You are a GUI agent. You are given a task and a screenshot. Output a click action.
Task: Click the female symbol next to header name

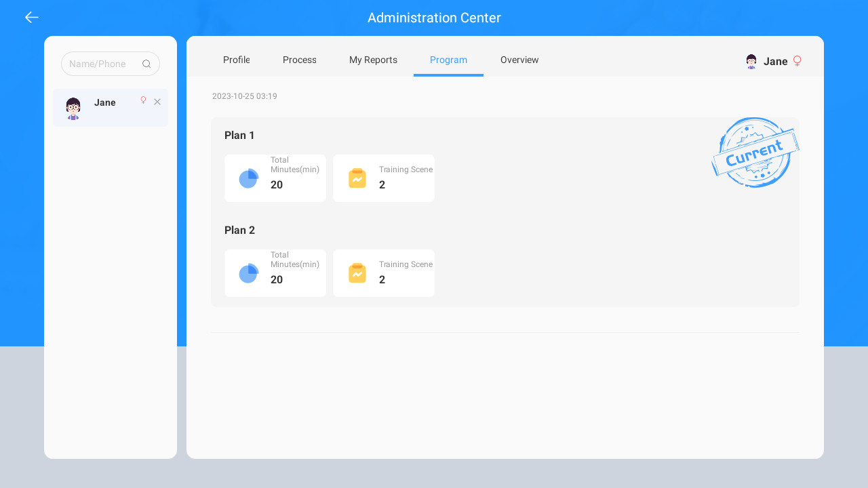(797, 61)
